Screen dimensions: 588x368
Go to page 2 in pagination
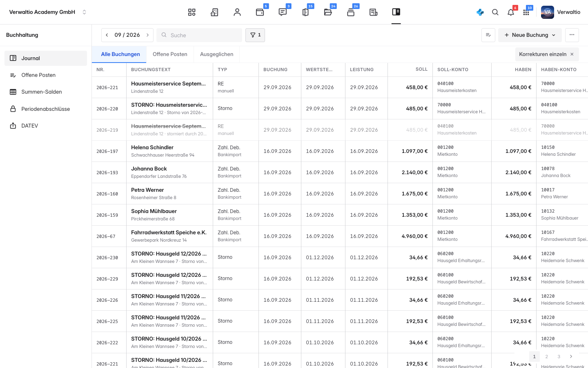[x=547, y=357]
